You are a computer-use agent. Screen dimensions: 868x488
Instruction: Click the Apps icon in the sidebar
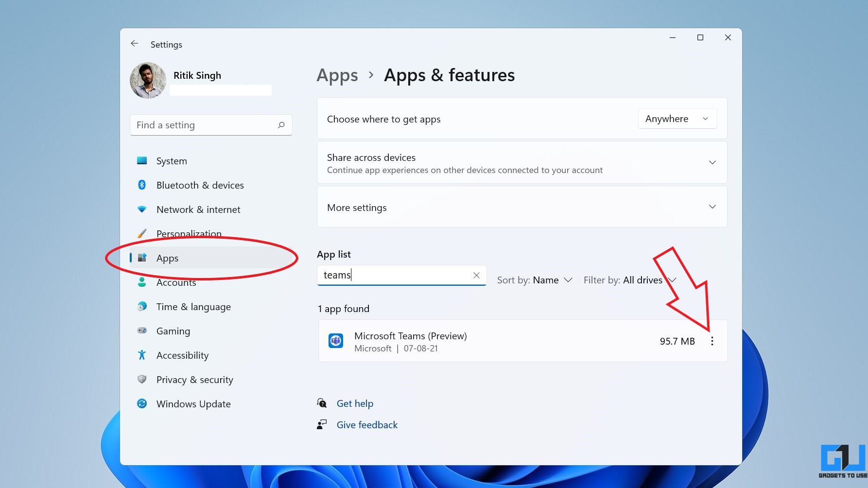[142, 258]
